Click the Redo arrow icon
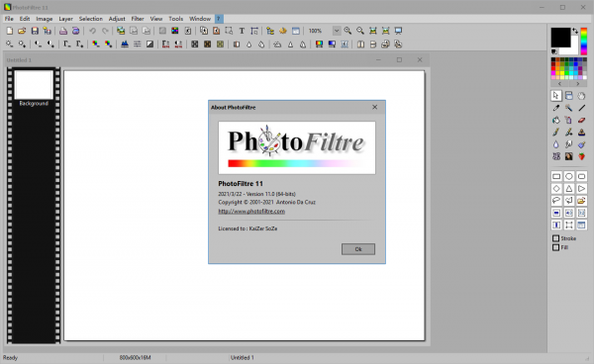 tap(105, 31)
